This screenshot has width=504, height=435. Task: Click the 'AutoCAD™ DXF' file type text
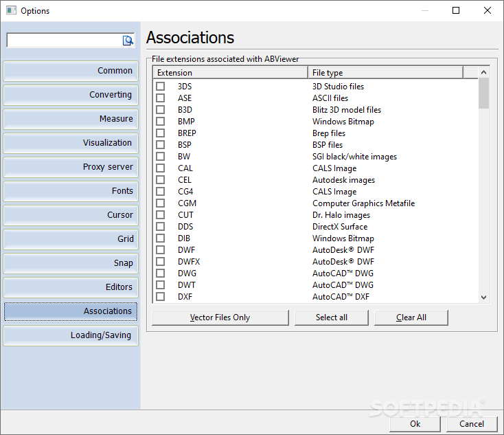click(341, 297)
